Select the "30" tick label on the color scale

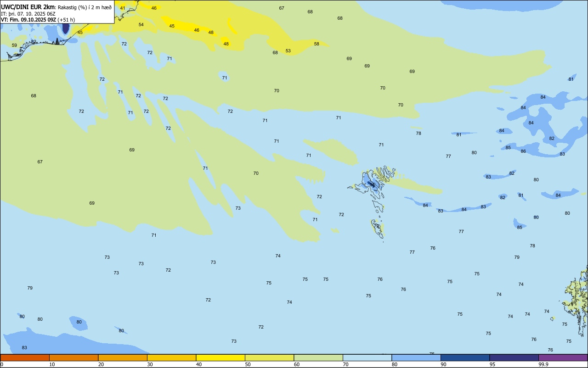tap(150, 365)
